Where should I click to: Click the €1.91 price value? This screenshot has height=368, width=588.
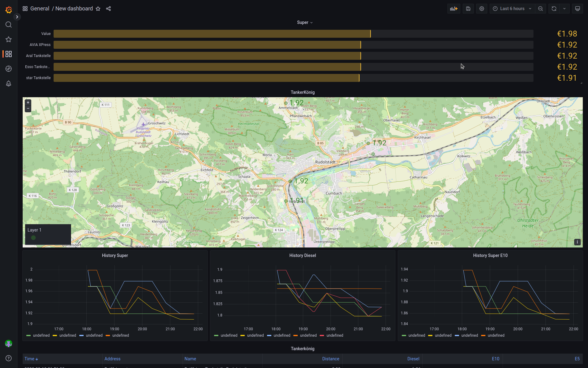567,78
